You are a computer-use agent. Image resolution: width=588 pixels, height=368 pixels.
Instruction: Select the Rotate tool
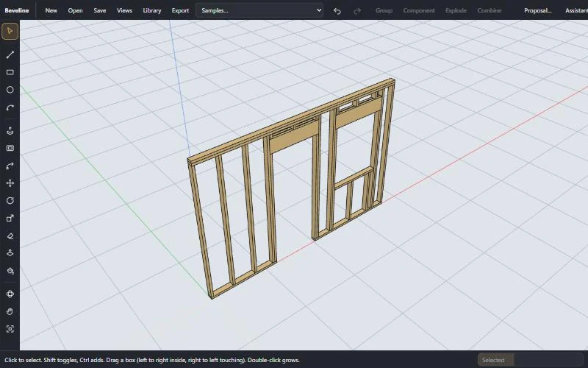coord(10,200)
